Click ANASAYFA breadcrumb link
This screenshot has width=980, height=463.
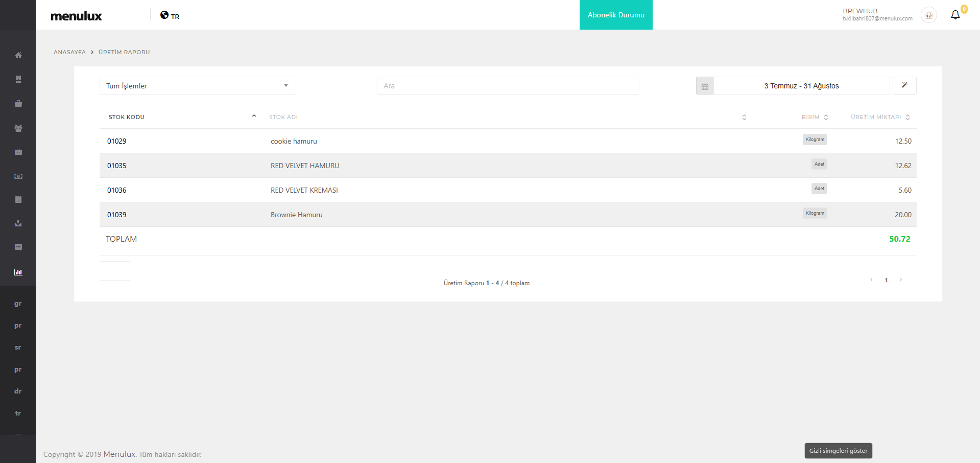(69, 52)
